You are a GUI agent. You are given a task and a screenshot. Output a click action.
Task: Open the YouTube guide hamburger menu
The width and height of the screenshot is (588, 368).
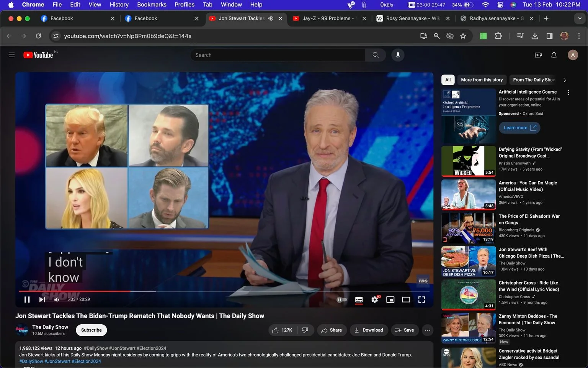(x=11, y=55)
